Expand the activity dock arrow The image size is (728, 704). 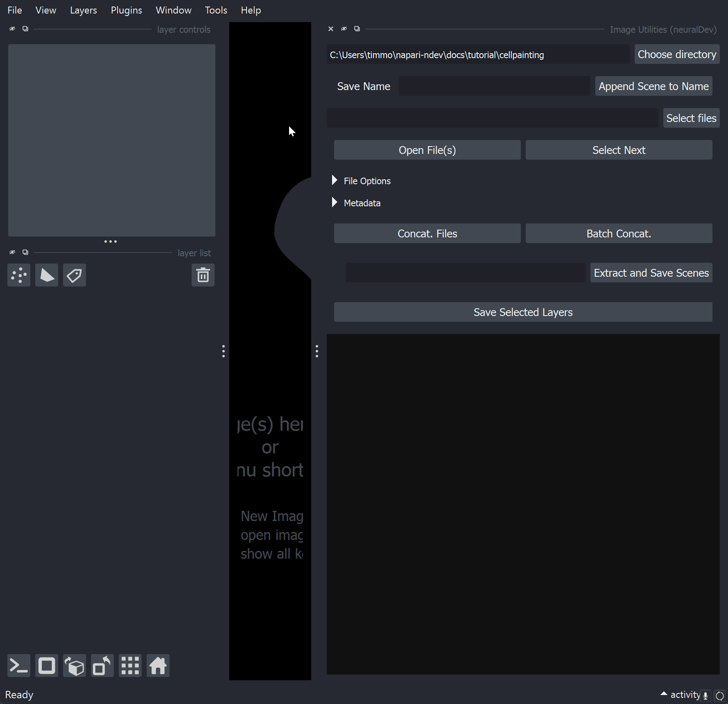[664, 694]
